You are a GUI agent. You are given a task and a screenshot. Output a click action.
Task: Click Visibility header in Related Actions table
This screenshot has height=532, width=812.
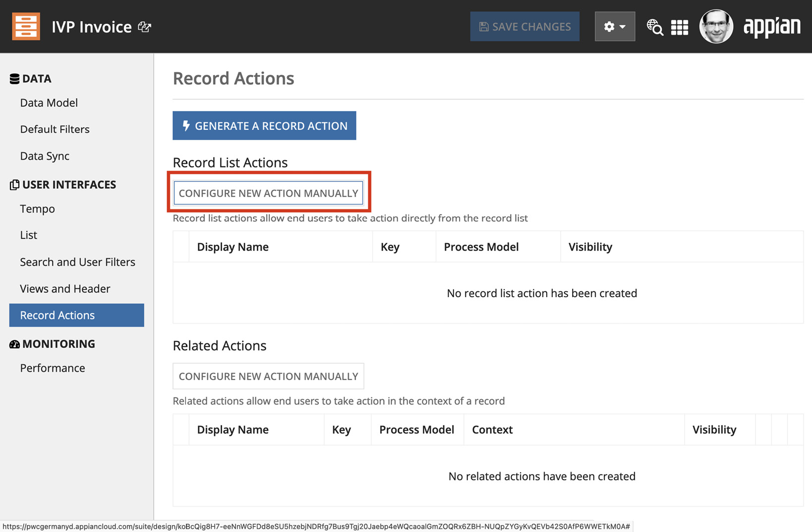714,429
